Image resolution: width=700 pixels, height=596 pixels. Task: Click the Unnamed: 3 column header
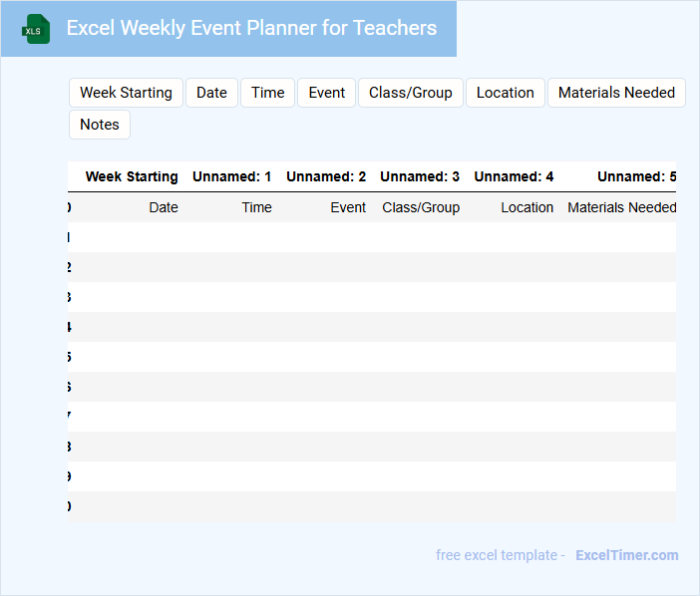(419, 176)
